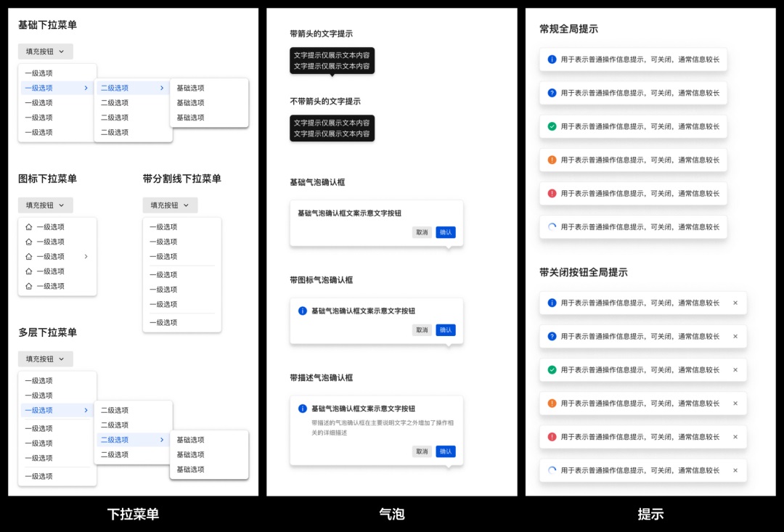Click the info icon in 带图标气泡确认框
The image size is (784, 532).
(303, 311)
